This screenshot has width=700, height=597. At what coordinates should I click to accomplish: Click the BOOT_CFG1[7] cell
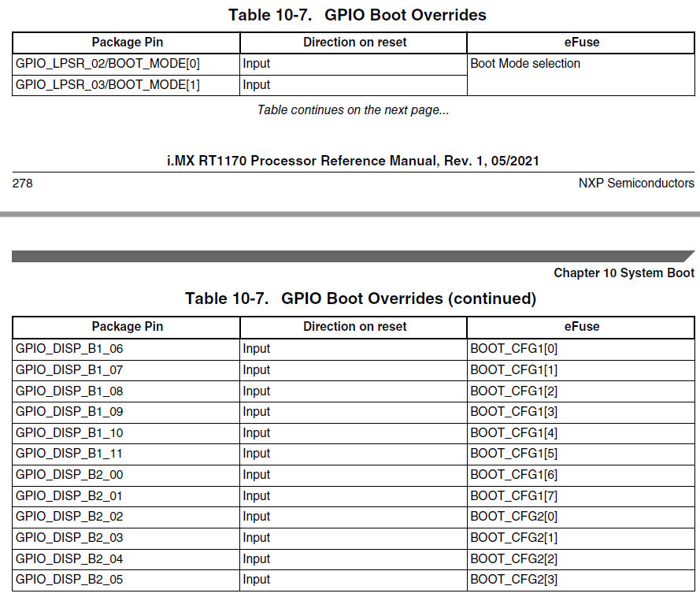tap(581, 496)
